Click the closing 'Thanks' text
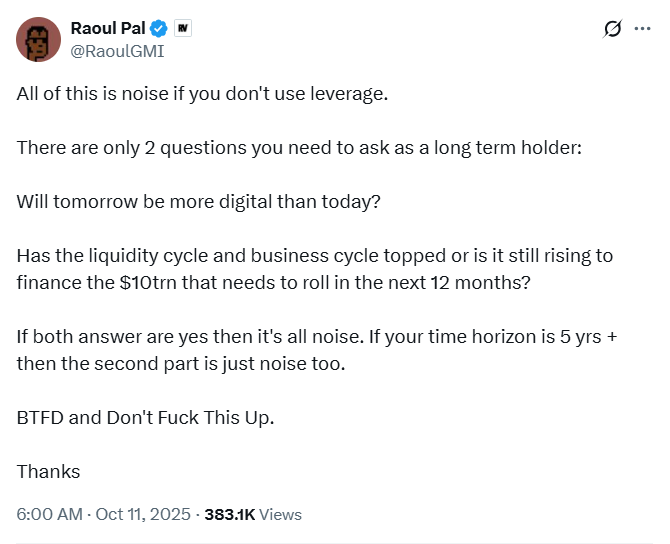Screen dimensions: 670x544 click(48, 472)
